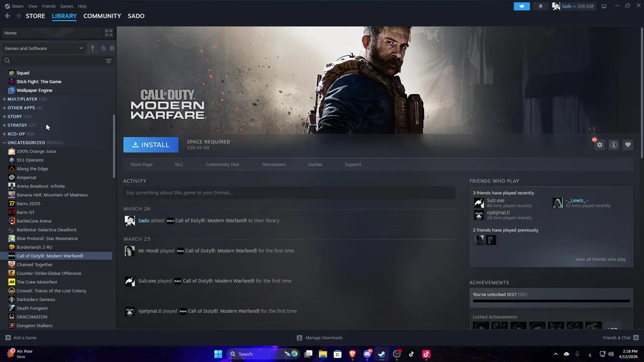Click View all friends who play
This screenshot has width=644, height=362.
[x=600, y=259]
